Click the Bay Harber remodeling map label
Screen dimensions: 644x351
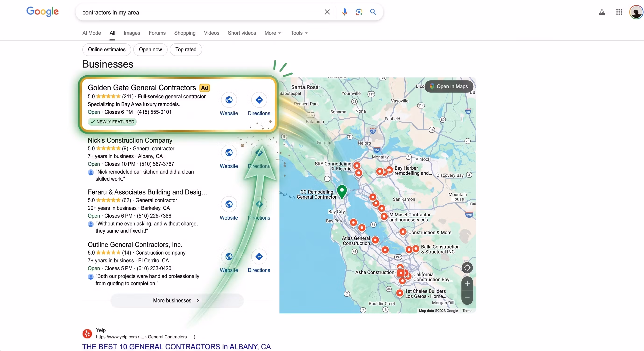413,171
